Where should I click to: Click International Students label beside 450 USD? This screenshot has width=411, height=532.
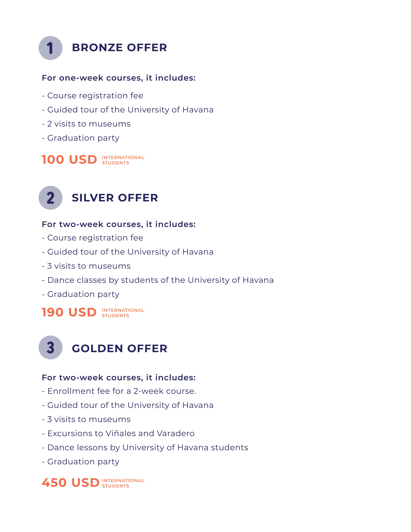[123, 483]
